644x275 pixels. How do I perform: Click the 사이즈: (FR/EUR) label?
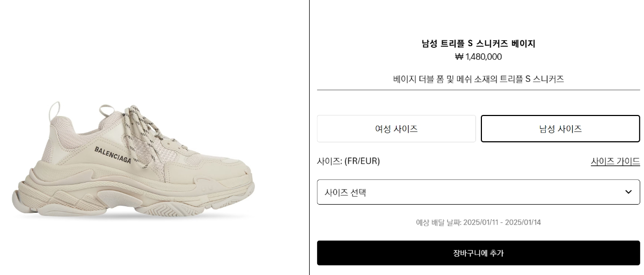point(348,161)
